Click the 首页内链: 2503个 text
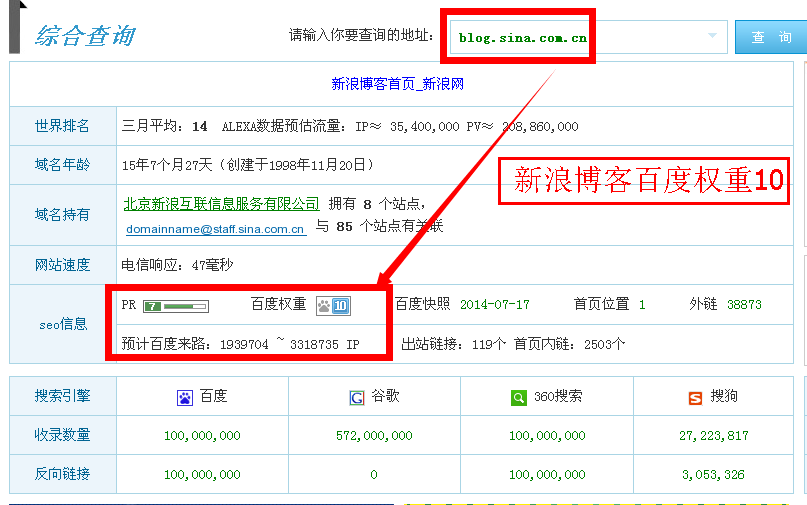The image size is (807, 505). pyautogui.click(x=569, y=344)
